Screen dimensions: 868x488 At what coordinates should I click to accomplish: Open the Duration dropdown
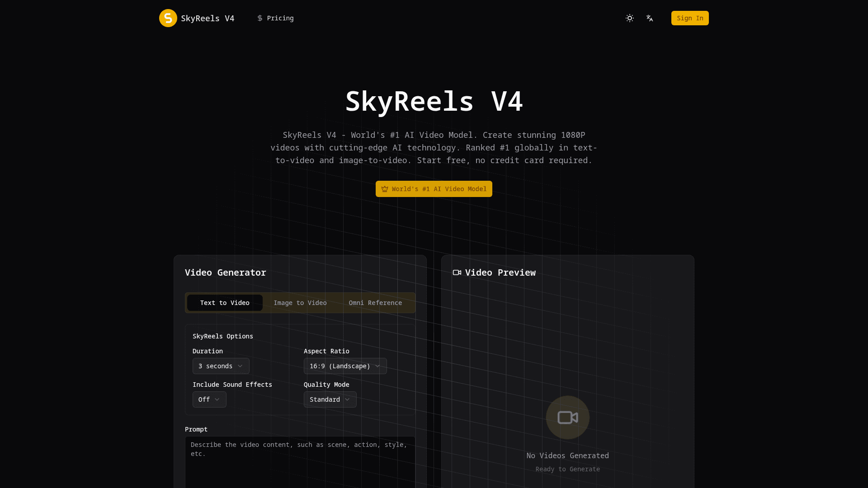221,366
